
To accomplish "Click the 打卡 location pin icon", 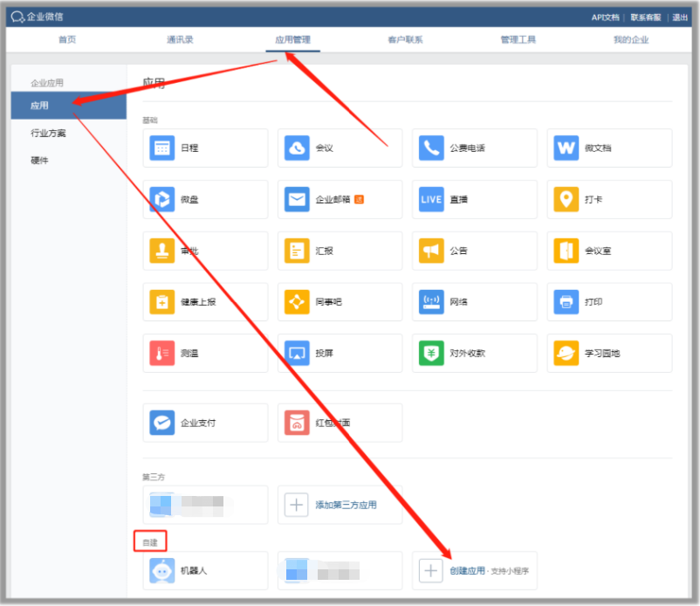I will tap(566, 199).
